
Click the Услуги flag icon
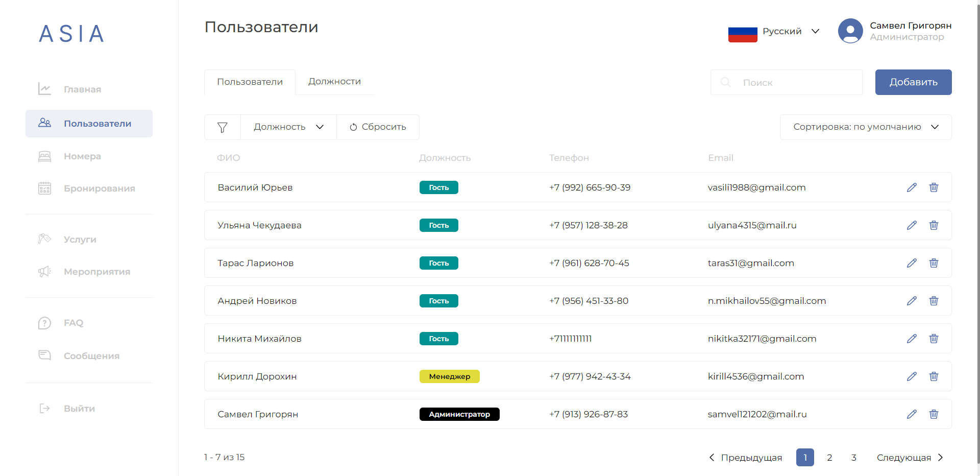(x=45, y=239)
